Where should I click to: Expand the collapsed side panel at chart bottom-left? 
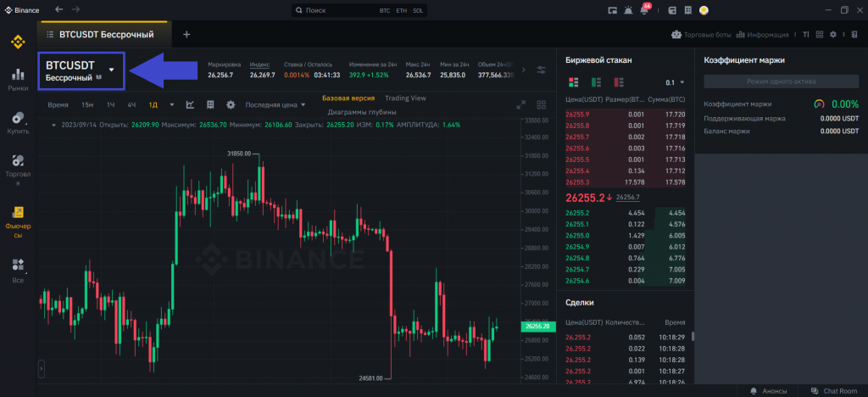point(41,368)
